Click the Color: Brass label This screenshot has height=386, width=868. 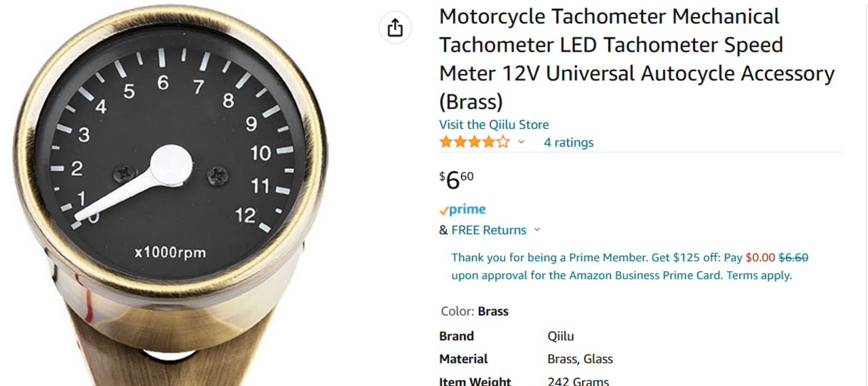tap(474, 311)
